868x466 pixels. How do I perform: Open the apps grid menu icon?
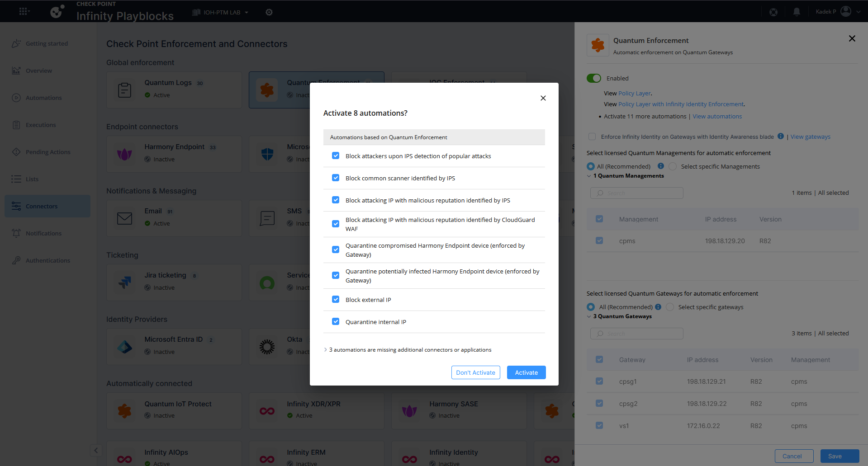(24, 12)
